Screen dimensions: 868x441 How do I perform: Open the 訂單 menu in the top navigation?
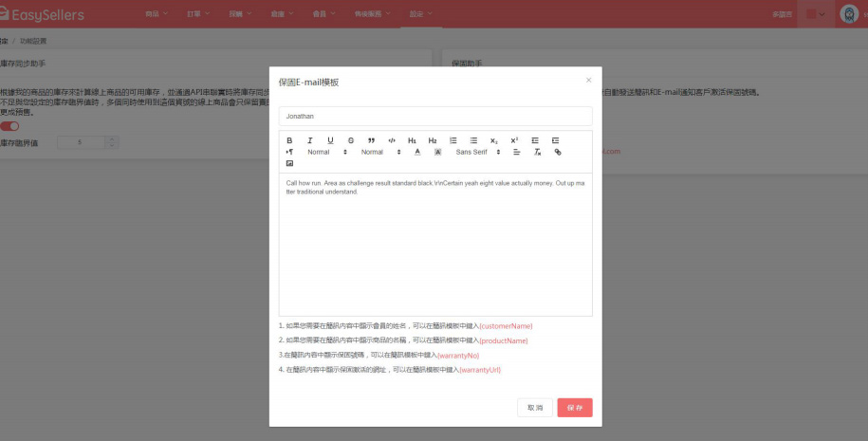pos(198,14)
